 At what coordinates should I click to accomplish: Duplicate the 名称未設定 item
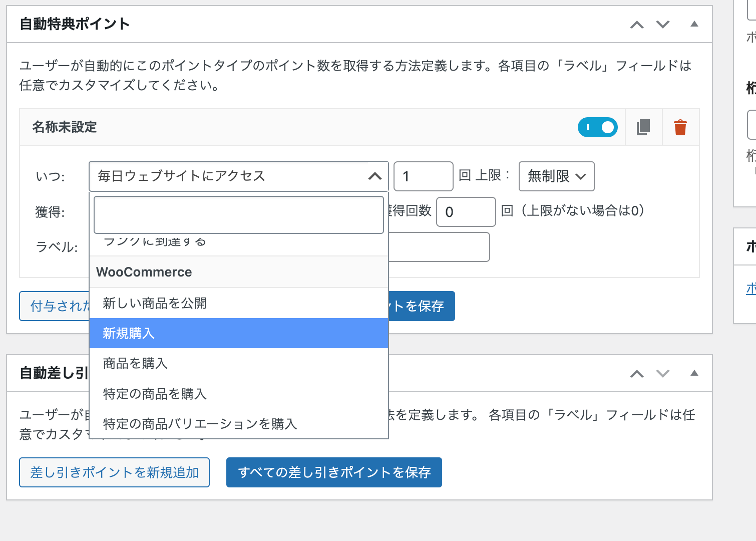tap(643, 127)
